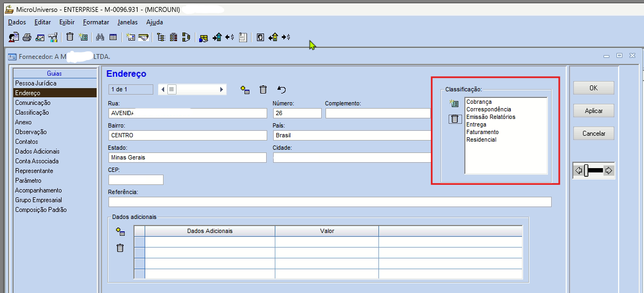Click the Aplicar button
Screen dimensions: 644x293
[593, 111]
